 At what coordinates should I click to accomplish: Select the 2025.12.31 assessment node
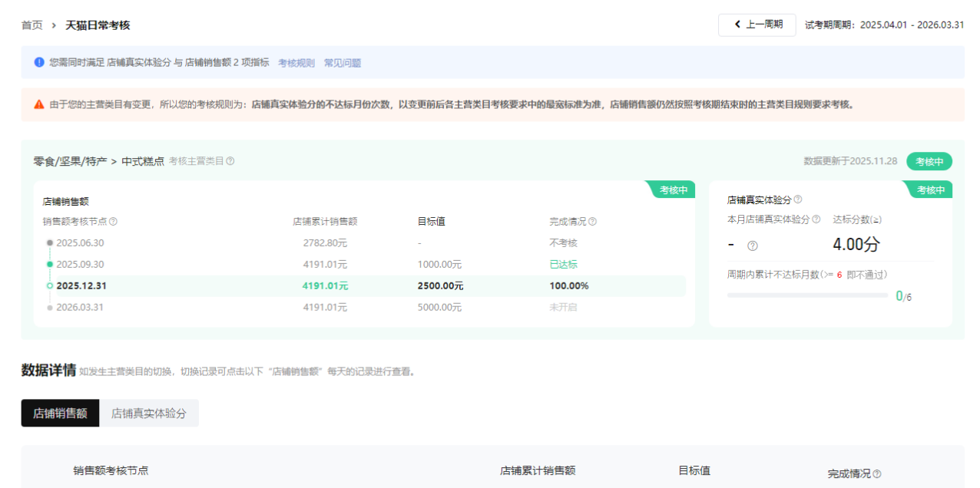[83, 285]
